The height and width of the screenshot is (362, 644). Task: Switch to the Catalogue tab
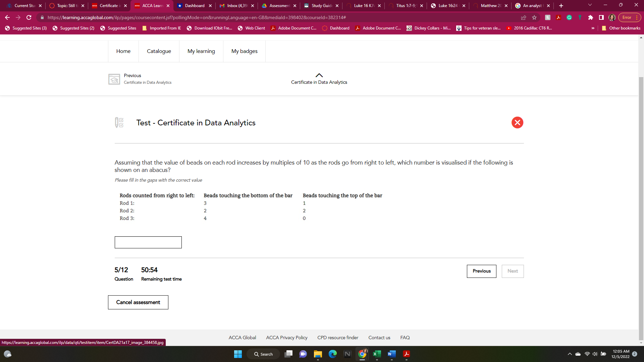point(159,51)
